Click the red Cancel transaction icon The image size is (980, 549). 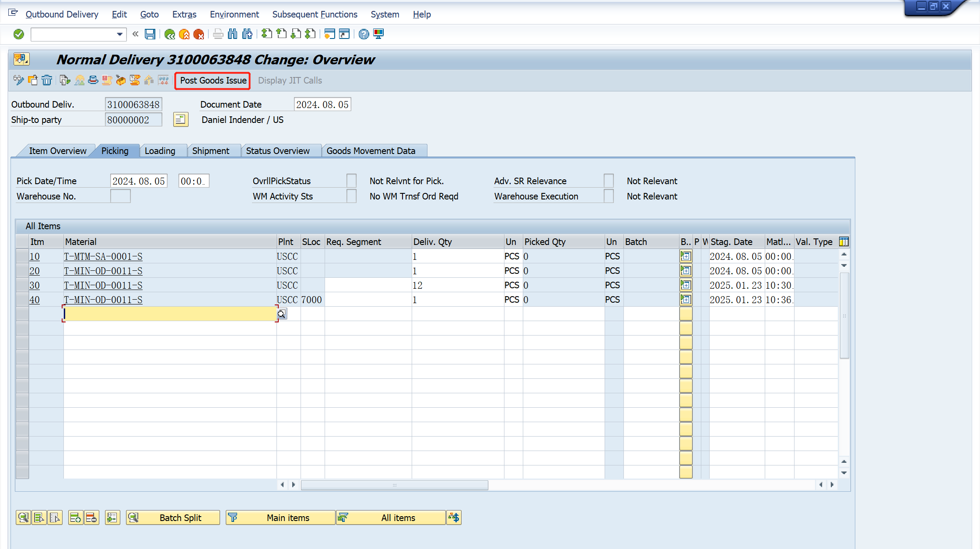[x=199, y=34]
